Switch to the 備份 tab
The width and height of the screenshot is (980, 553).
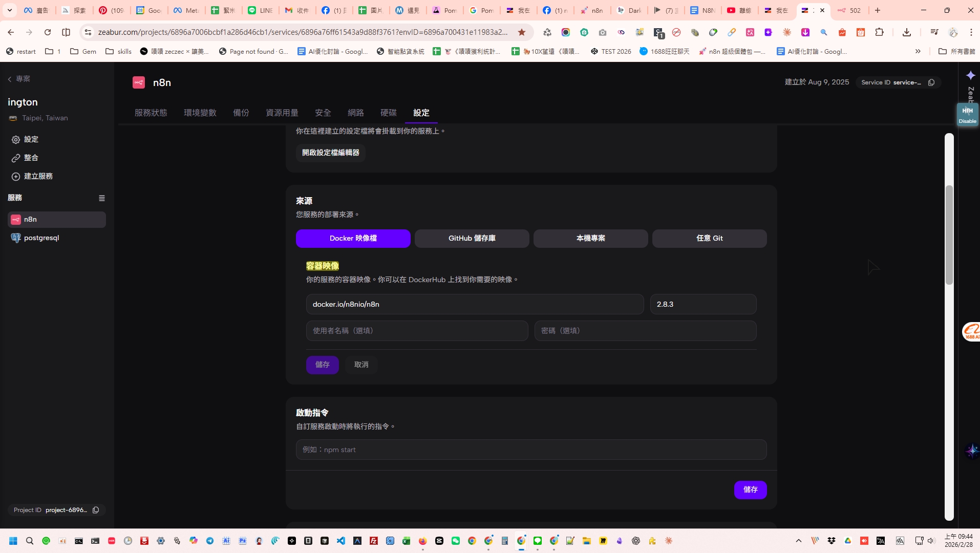(241, 113)
